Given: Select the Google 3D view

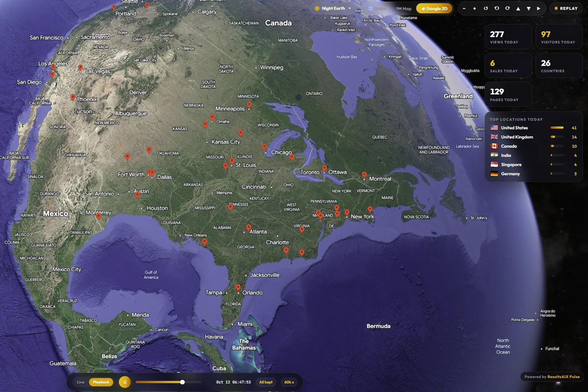Looking at the screenshot, I should click(434, 9).
